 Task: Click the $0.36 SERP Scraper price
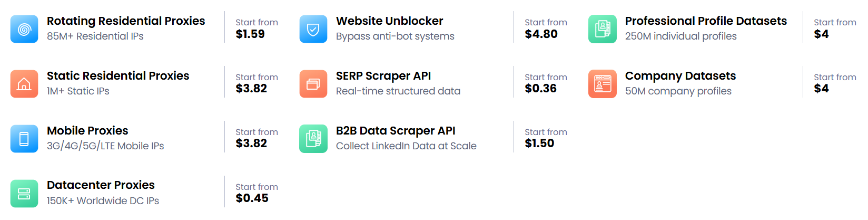540,89
